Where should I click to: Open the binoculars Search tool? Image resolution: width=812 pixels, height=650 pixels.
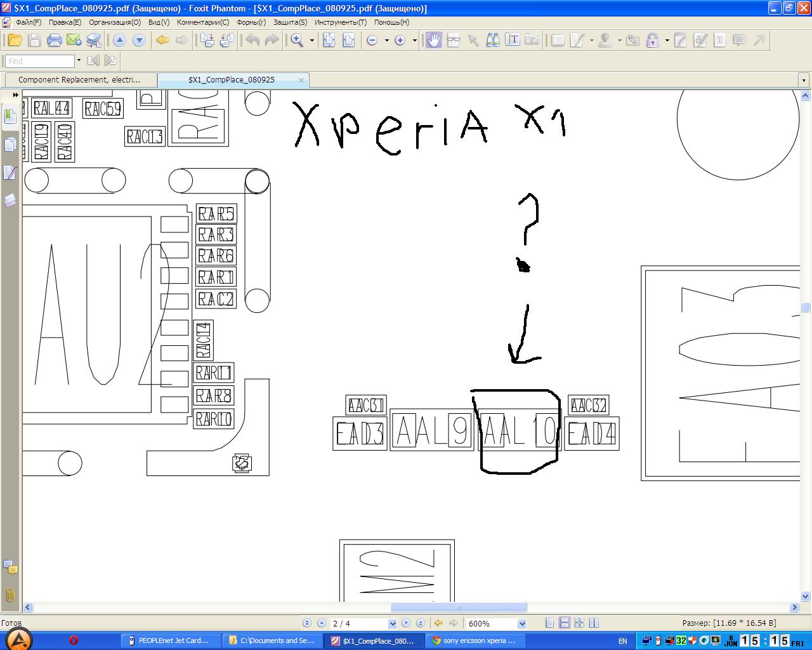coord(493,40)
